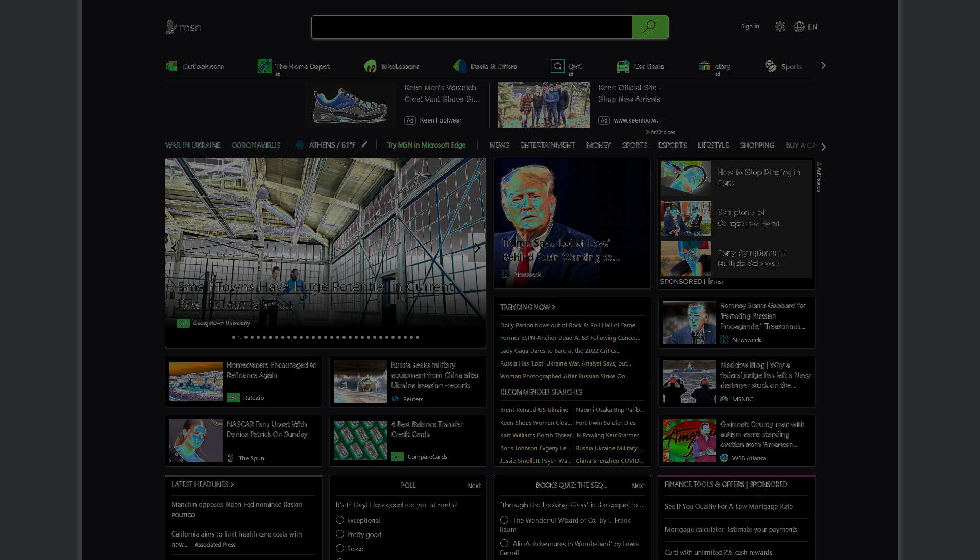
Task: Click The Home Depot shortcut icon
Action: point(264,66)
